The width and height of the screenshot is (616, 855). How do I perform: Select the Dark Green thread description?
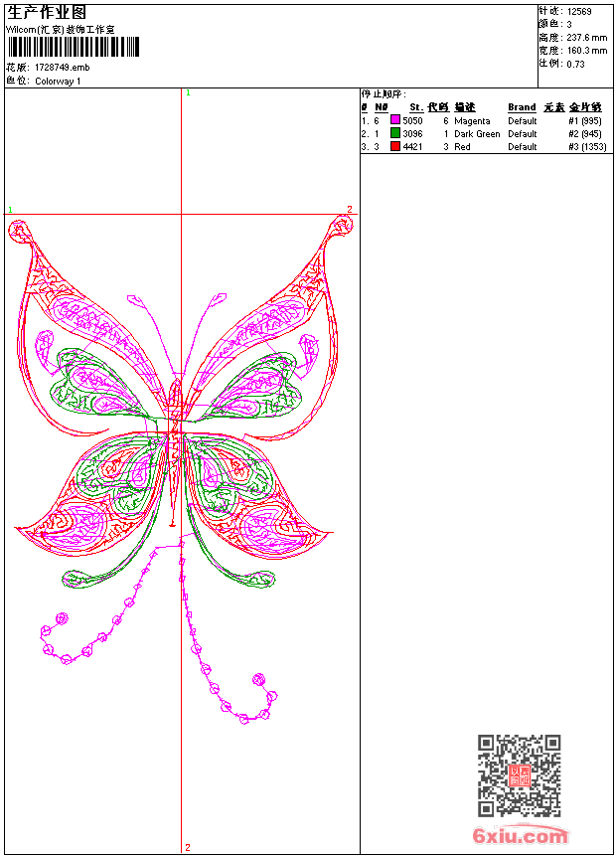477,133
